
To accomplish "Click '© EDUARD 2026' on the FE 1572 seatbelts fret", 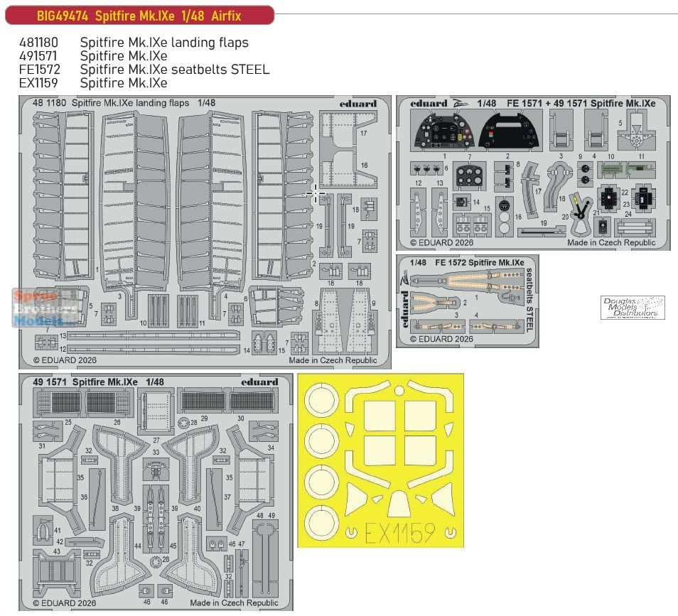I will click(441, 339).
